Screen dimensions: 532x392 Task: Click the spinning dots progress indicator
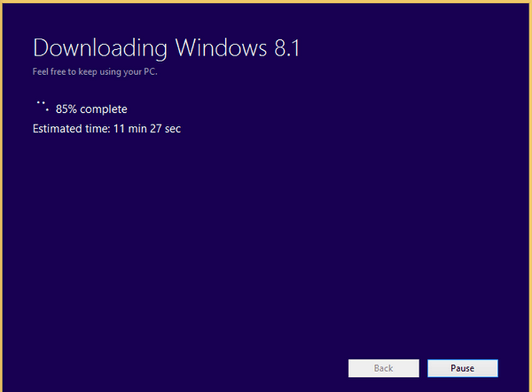[x=42, y=106]
